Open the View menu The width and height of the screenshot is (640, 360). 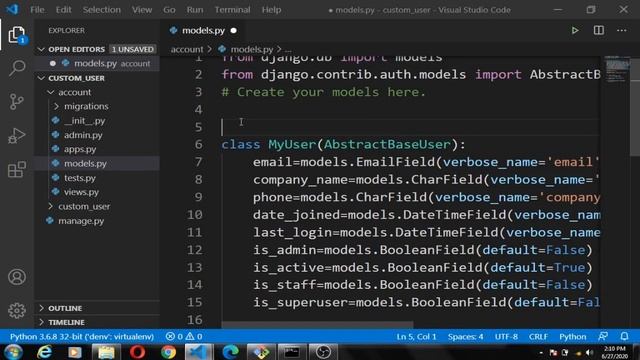coord(142,9)
